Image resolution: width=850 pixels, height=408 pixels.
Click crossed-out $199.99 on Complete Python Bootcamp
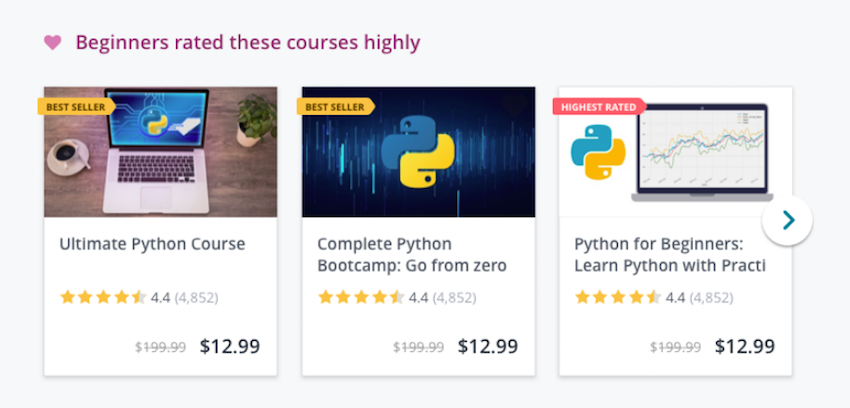(418, 347)
